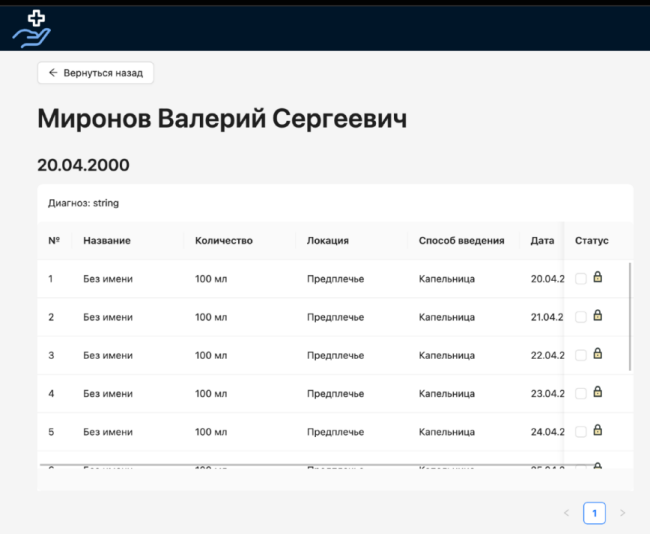Select date 21.04 cell in row 2
The height and width of the screenshot is (534, 650).
coord(547,317)
